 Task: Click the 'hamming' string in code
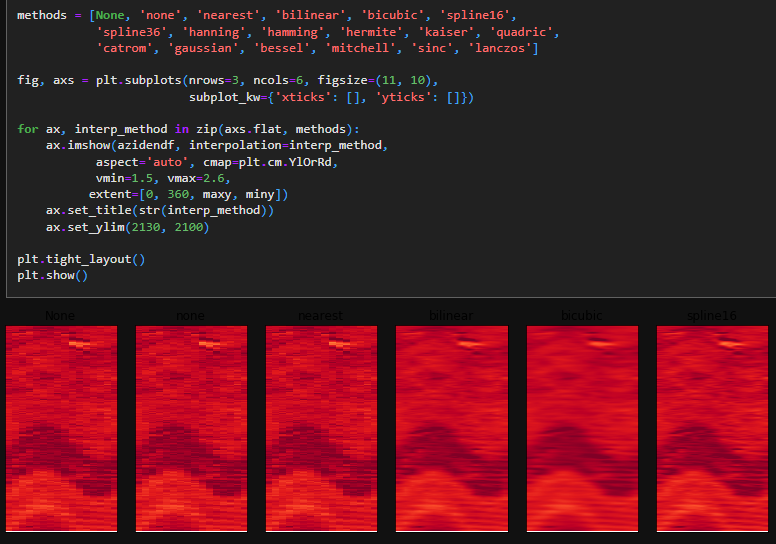[x=292, y=32]
